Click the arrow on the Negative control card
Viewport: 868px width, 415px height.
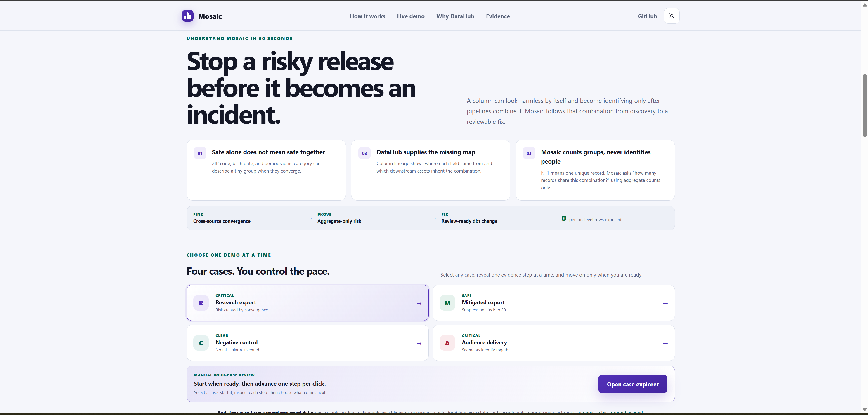(419, 343)
